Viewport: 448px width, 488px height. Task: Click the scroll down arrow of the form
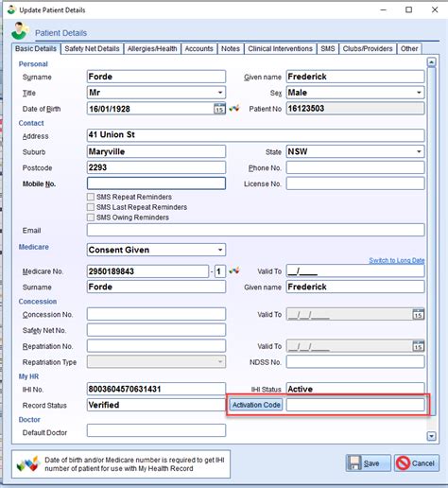point(431,436)
